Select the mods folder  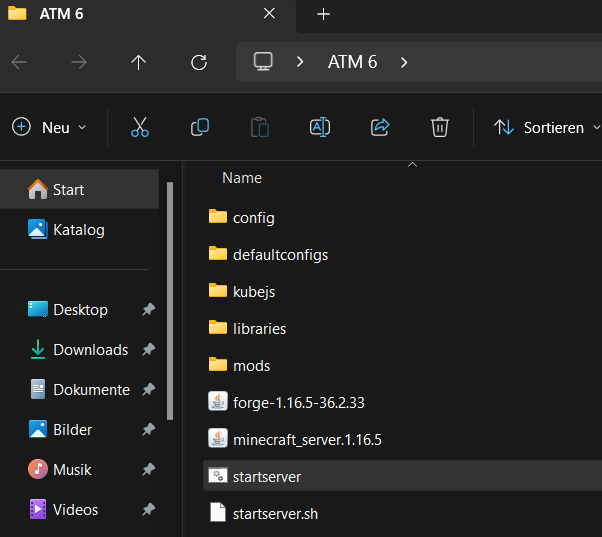coord(239,365)
